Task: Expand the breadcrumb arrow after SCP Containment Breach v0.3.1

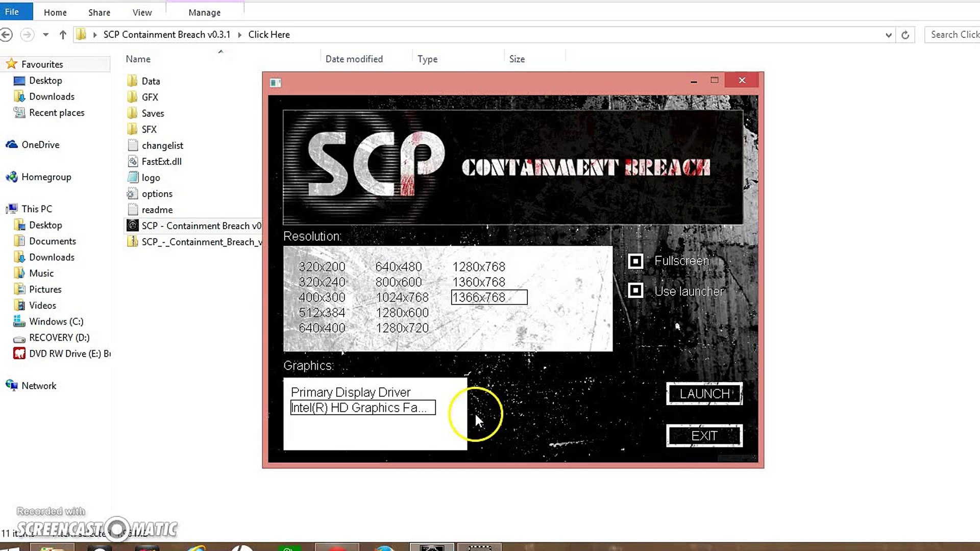Action: (239, 35)
